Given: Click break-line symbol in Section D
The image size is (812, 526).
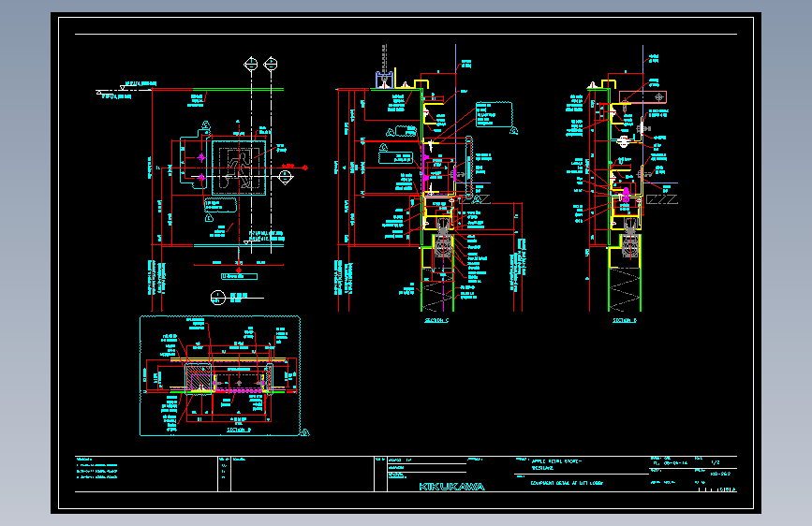Looking at the screenshot, I should pos(662,199).
